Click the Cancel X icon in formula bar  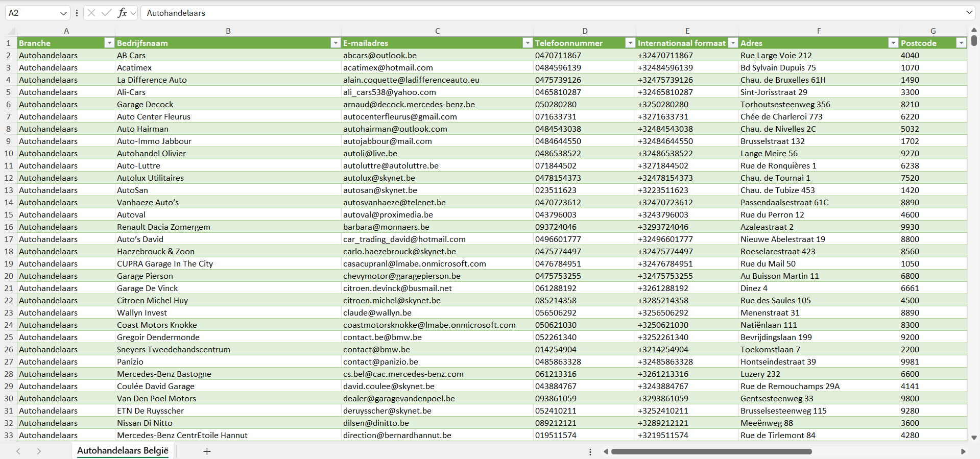[91, 13]
